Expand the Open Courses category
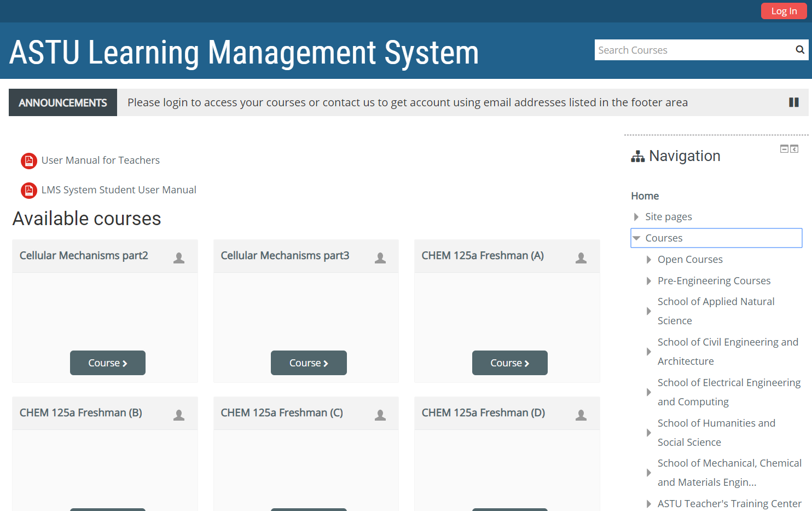 pyautogui.click(x=648, y=260)
